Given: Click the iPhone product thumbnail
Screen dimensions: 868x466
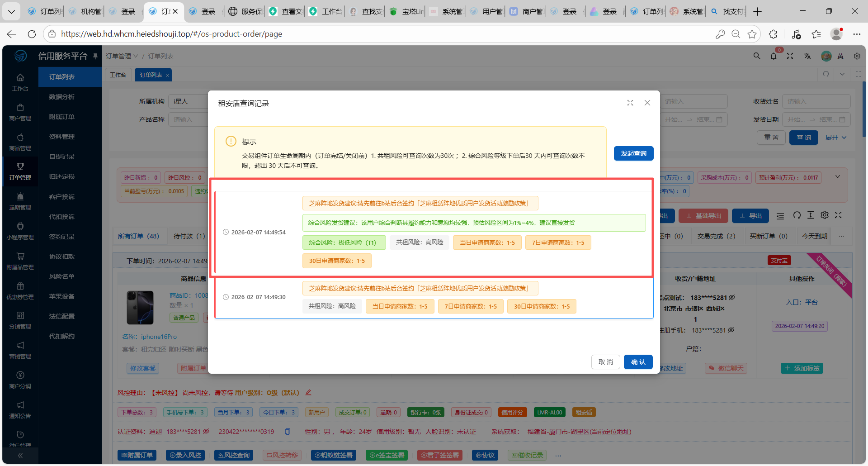Looking at the screenshot, I should pos(140,308).
